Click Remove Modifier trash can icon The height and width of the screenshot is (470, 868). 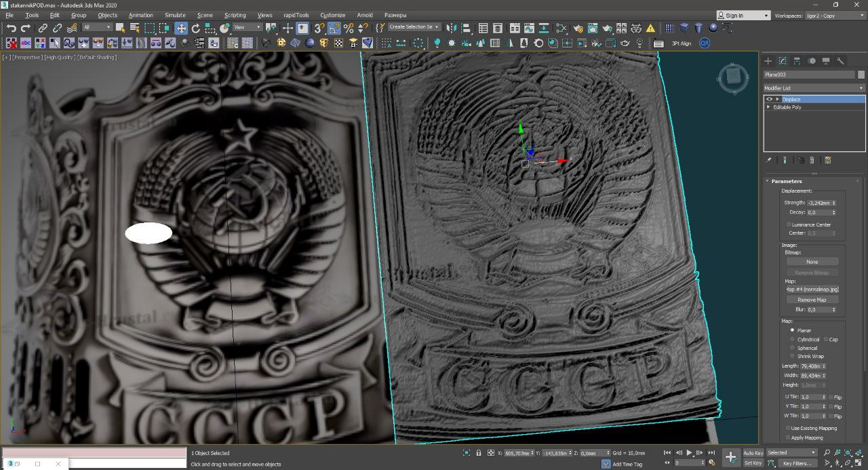[x=812, y=160]
